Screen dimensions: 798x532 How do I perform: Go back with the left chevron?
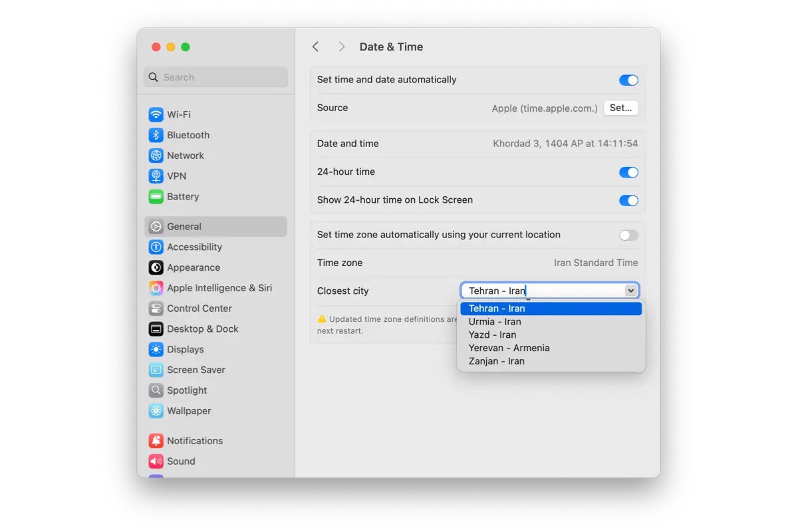(316, 47)
